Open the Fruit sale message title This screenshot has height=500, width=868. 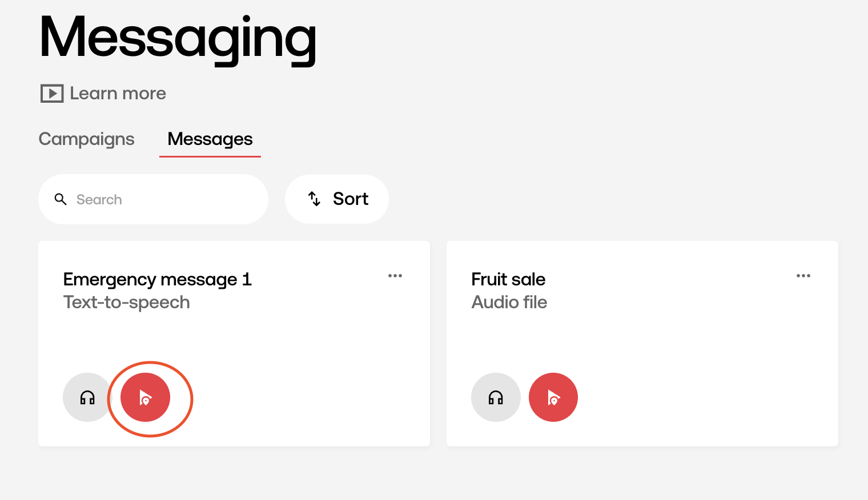click(x=508, y=279)
